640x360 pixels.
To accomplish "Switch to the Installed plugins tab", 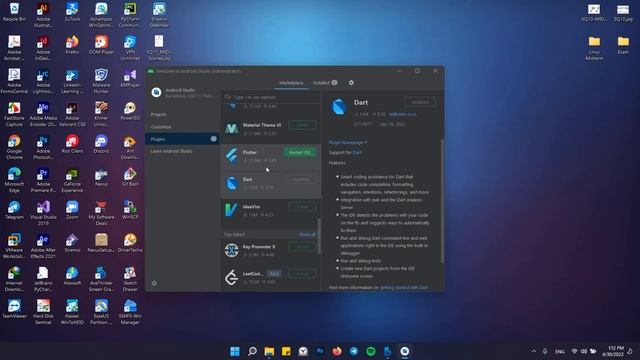I will pyautogui.click(x=325, y=83).
